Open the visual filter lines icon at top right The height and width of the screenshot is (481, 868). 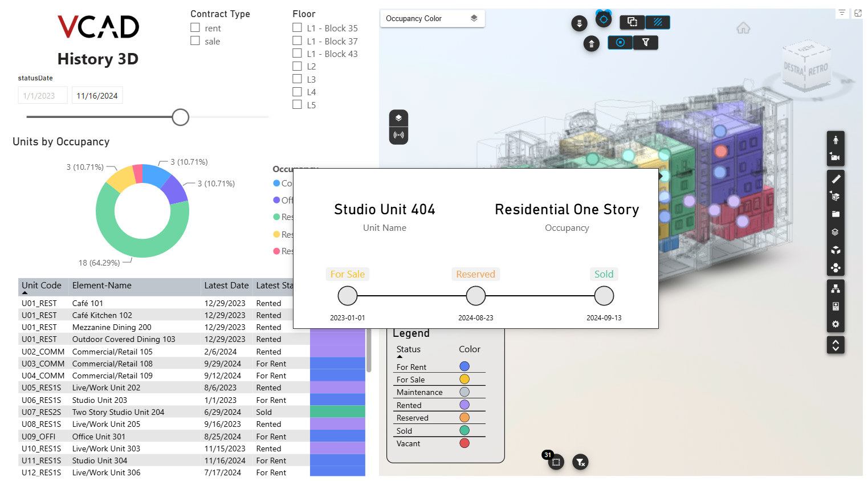[x=842, y=13]
